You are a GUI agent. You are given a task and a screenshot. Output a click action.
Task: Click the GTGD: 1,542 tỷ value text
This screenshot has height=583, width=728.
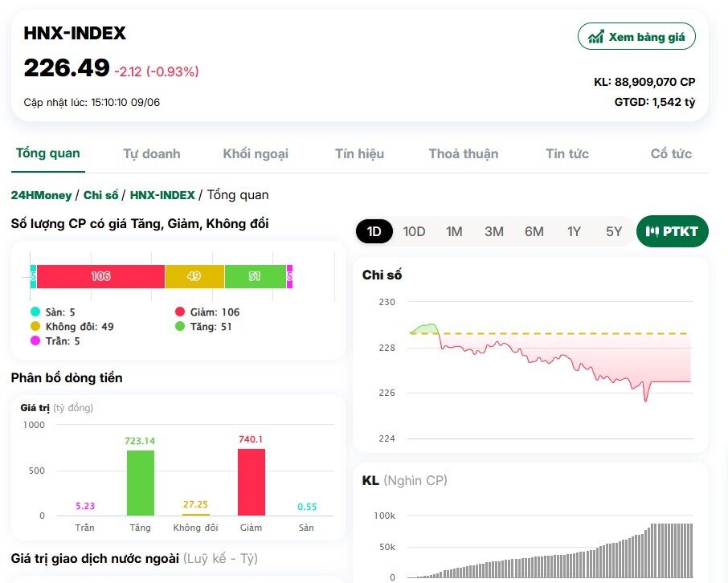(655, 102)
